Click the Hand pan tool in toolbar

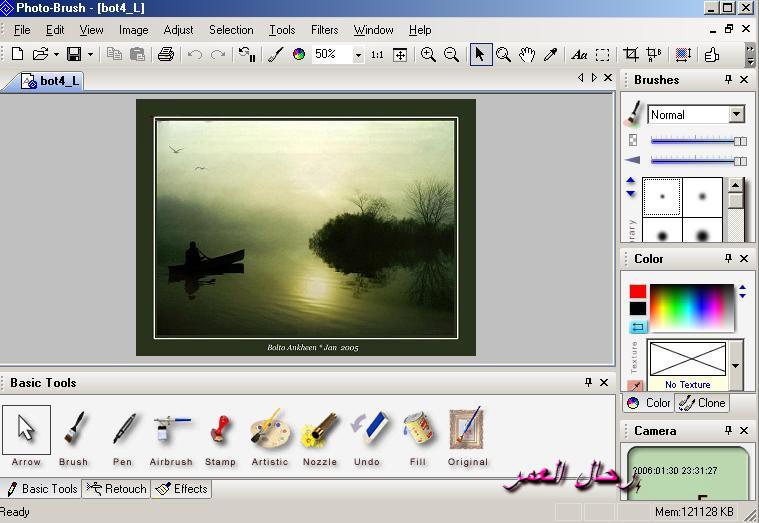527,55
